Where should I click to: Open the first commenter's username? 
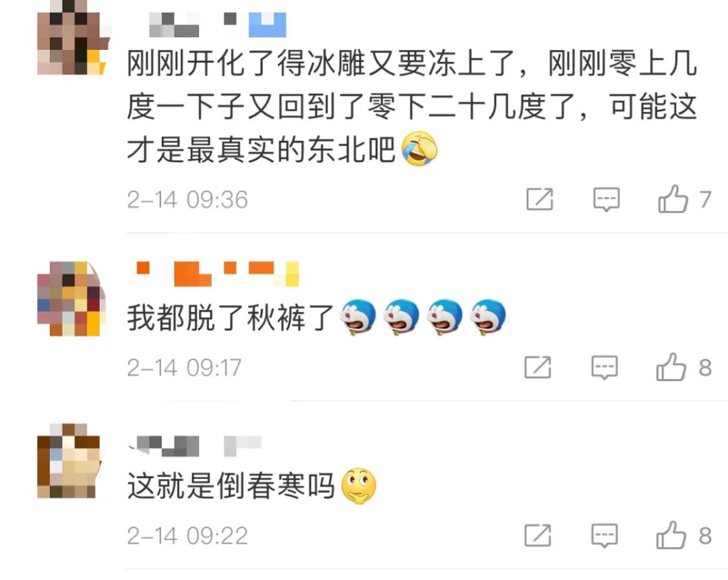tap(217, 24)
